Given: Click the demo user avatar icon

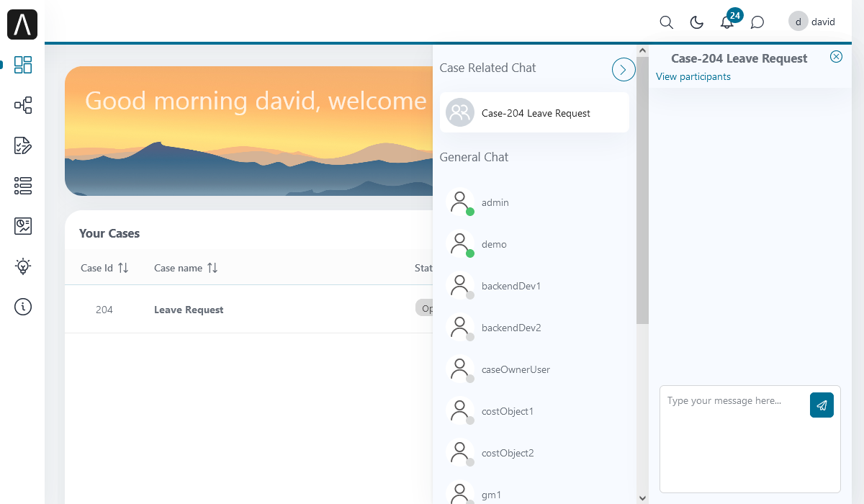Looking at the screenshot, I should [459, 244].
